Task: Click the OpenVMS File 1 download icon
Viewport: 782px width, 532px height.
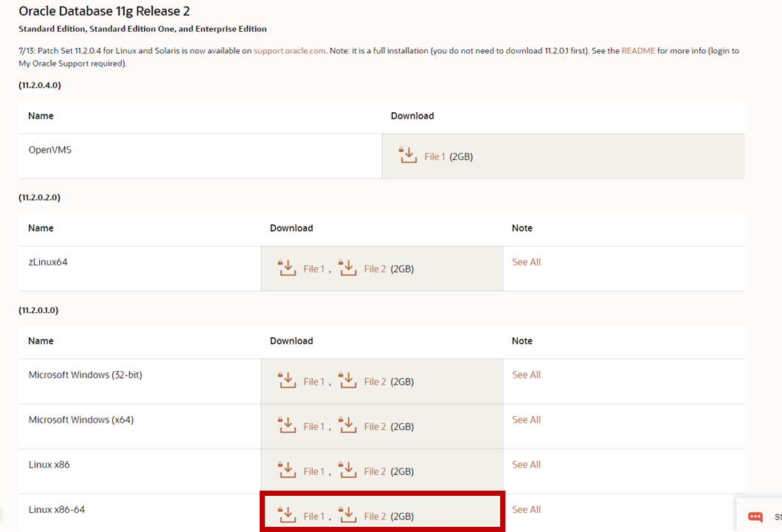Action: click(x=408, y=155)
